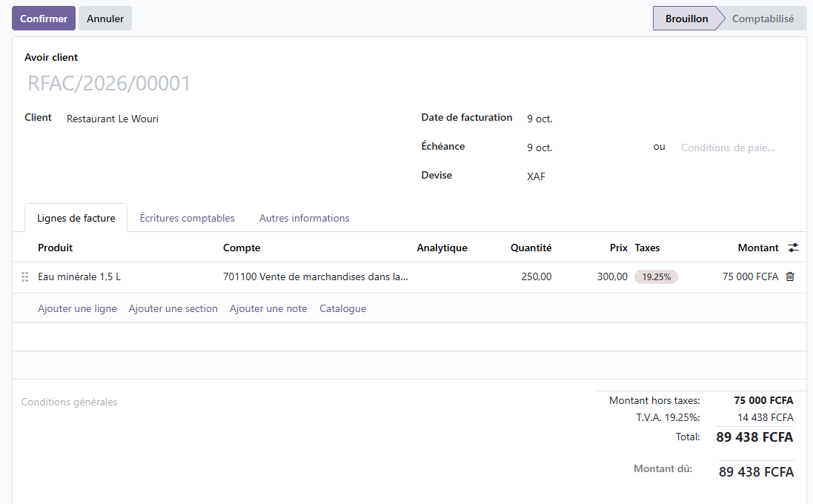This screenshot has height=504, width=813.
Task: Click the 19.25% tax tag
Action: click(x=656, y=277)
